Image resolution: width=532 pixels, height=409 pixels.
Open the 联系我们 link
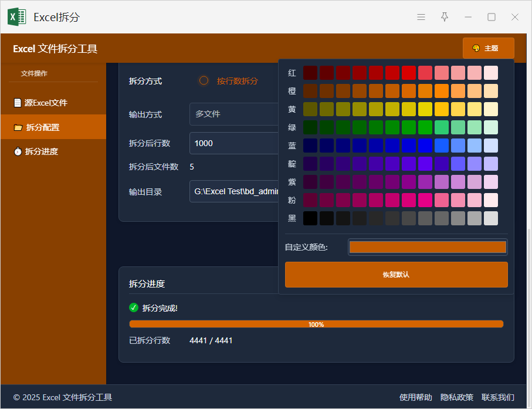498,397
